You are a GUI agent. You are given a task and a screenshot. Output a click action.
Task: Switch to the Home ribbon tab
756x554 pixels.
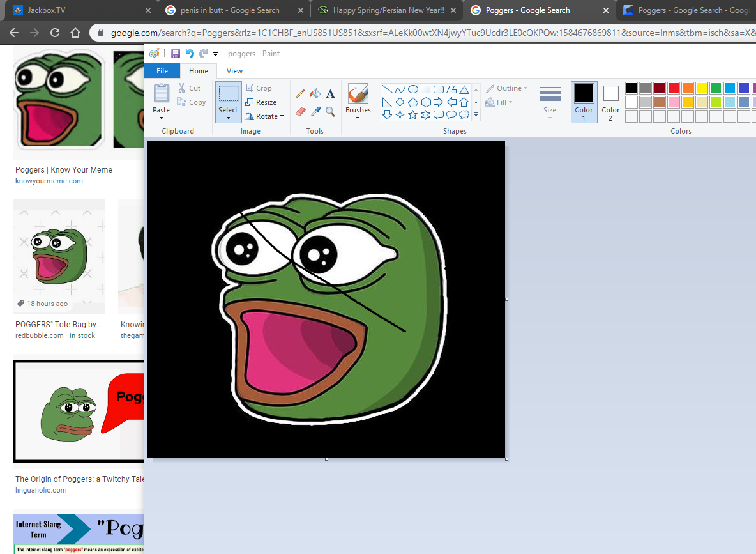[199, 71]
